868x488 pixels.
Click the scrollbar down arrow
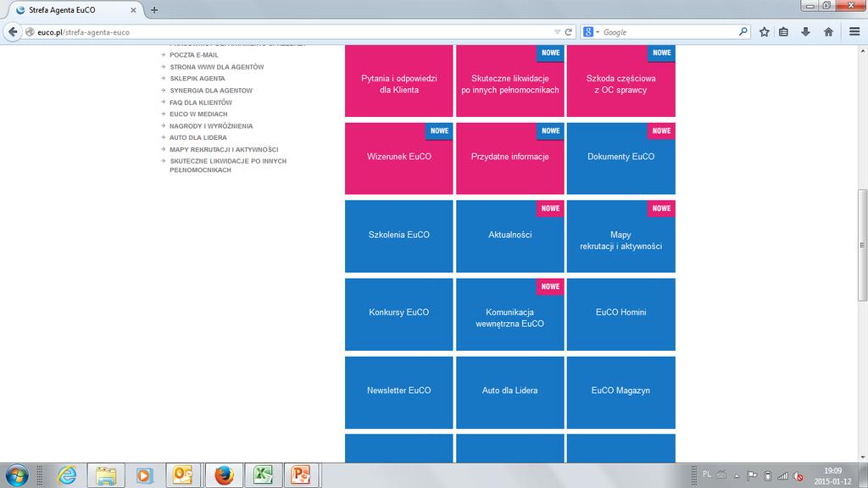pos(862,457)
